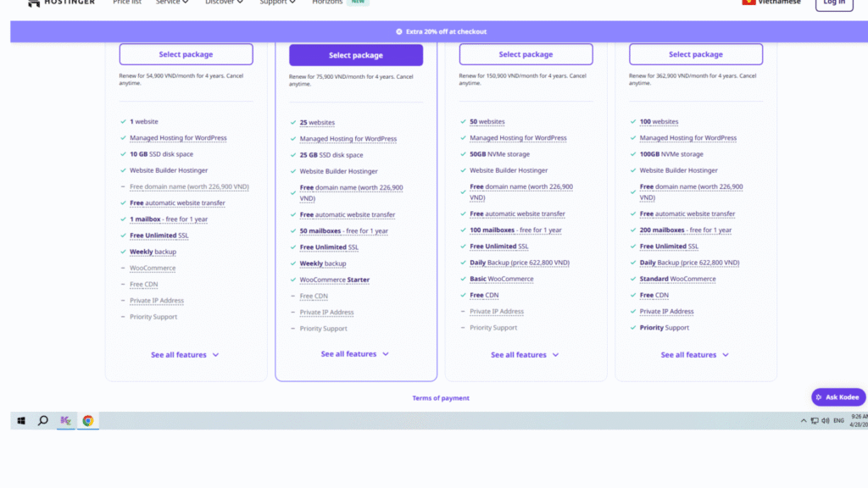Click the badge icon in the 20% off banner
The height and width of the screenshot is (488, 868).
click(x=399, y=31)
